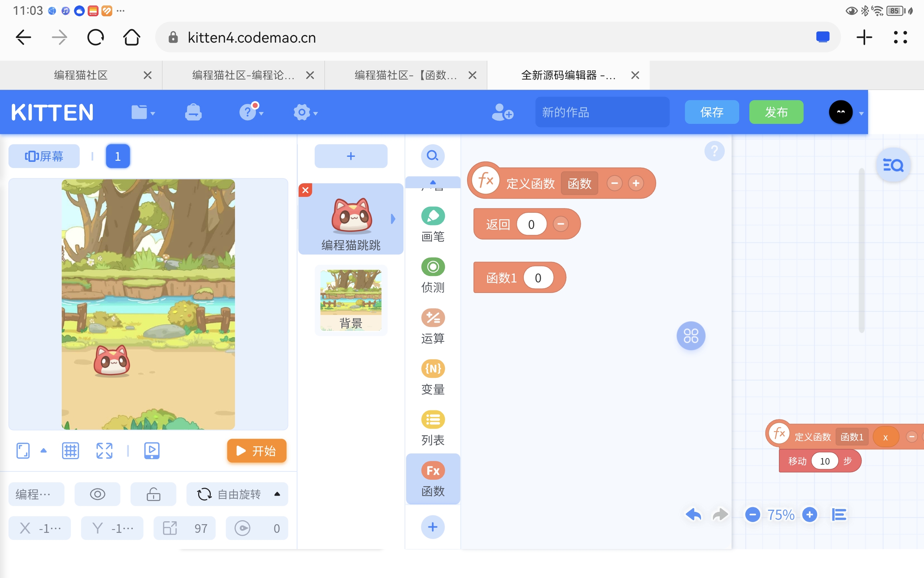The width and height of the screenshot is (924, 578).
Task: Click the 函数1 block value 0
Action: click(x=538, y=278)
